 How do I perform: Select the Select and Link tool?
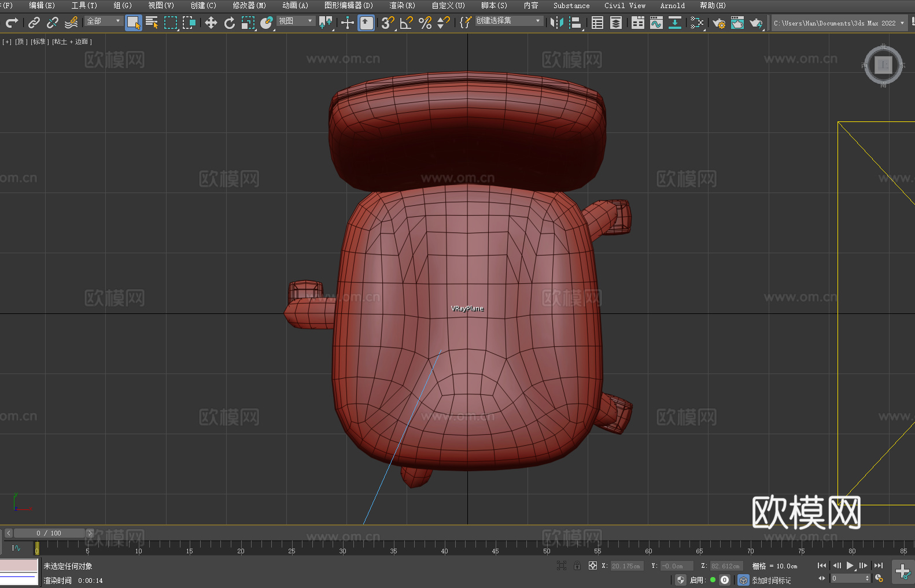[x=34, y=23]
